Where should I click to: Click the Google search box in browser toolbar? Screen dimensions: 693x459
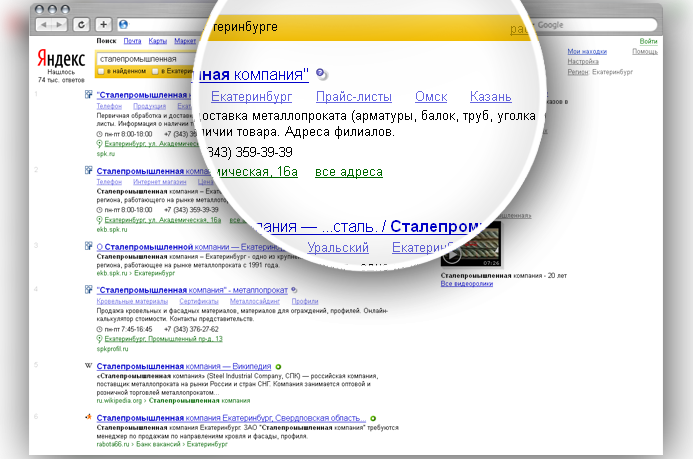click(592, 25)
